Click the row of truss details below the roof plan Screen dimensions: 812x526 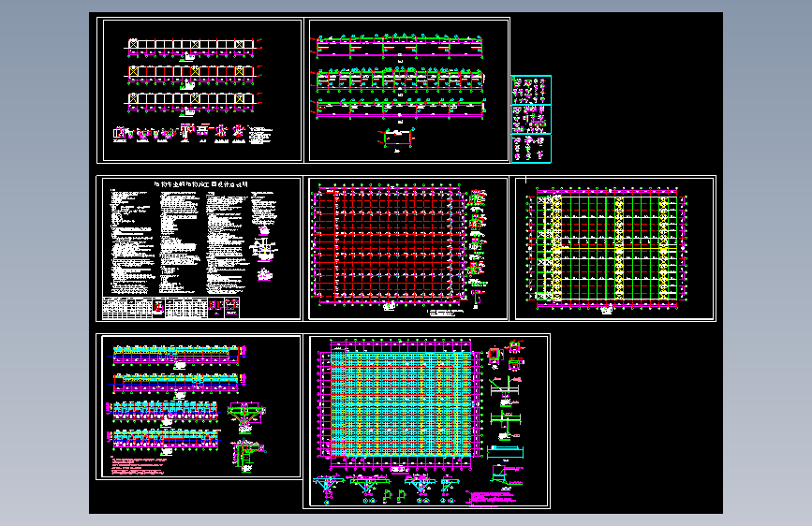coord(386,489)
